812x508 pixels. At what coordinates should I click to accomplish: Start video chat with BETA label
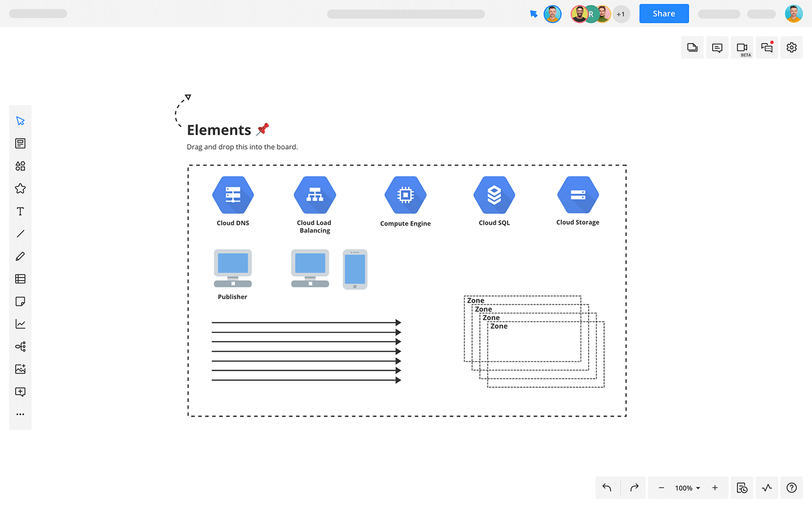742,47
